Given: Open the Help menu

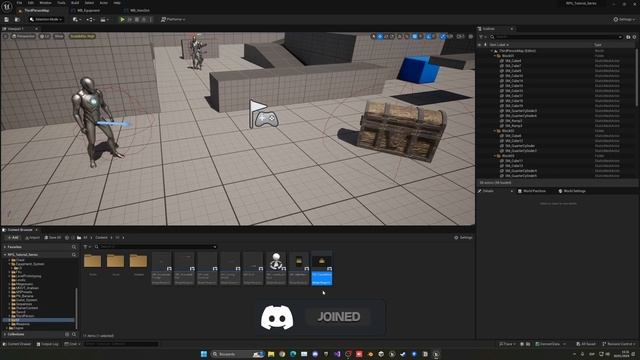Looking at the screenshot, I should (x=117, y=3).
